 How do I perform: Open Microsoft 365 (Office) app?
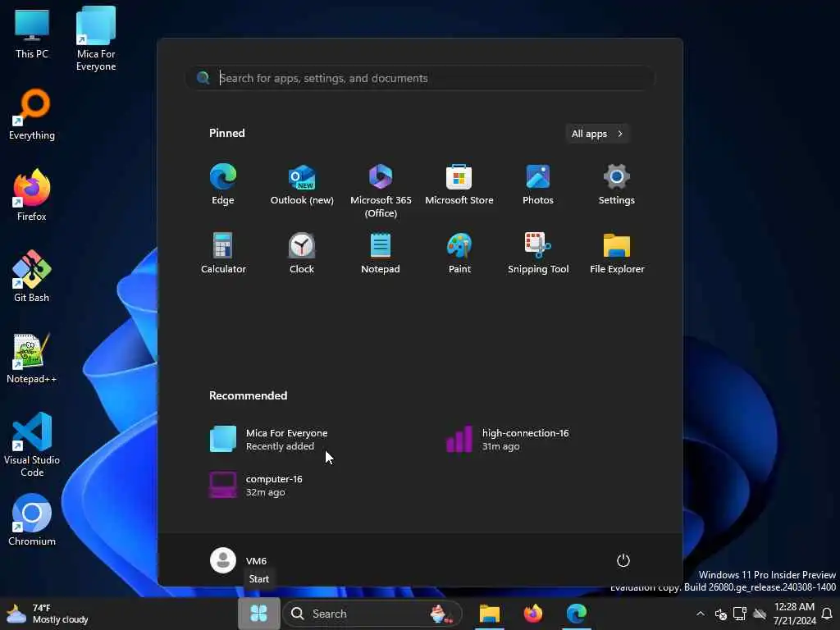pos(381,190)
